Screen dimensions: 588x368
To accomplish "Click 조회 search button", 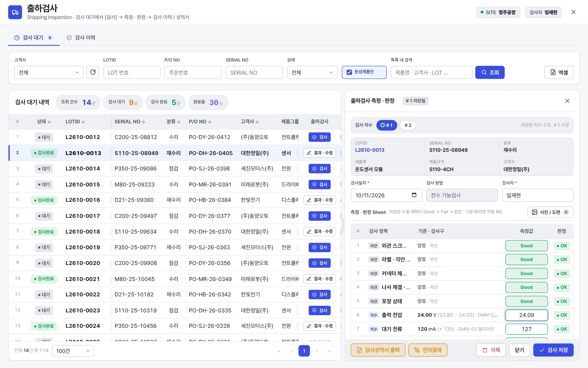I will click(x=490, y=72).
